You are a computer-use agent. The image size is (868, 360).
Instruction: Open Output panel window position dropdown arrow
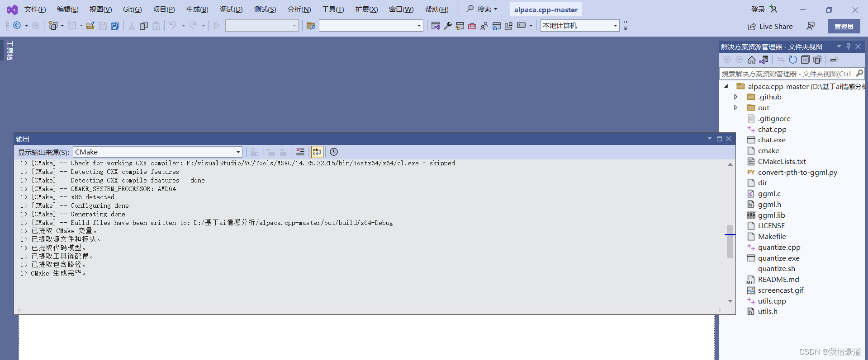point(710,139)
